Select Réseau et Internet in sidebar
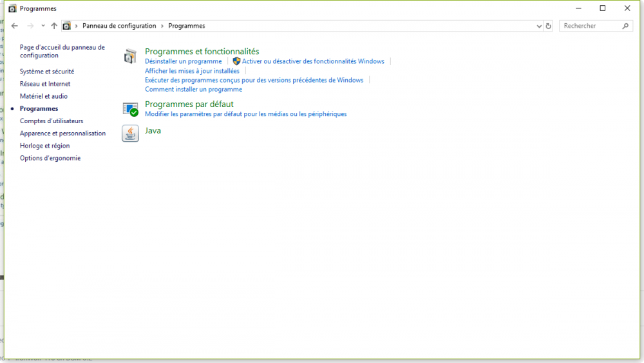Image resolution: width=644 pixels, height=363 pixels. tap(45, 84)
